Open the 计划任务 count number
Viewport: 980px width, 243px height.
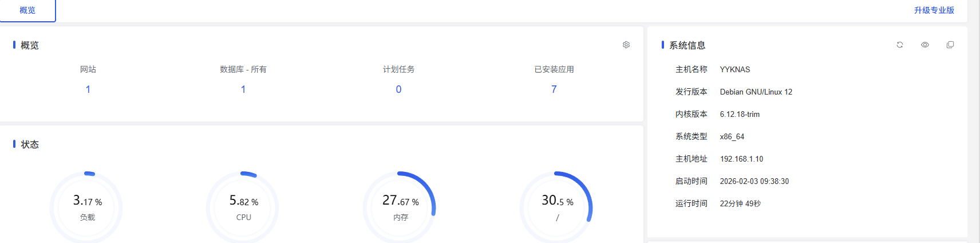point(398,89)
